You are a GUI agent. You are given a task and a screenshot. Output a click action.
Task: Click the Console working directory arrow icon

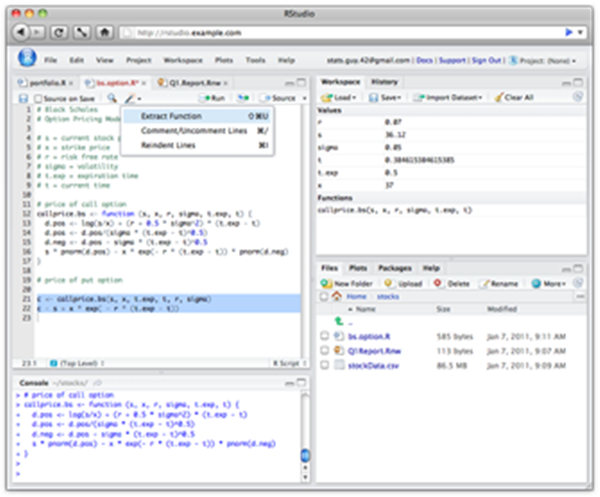click(98, 383)
